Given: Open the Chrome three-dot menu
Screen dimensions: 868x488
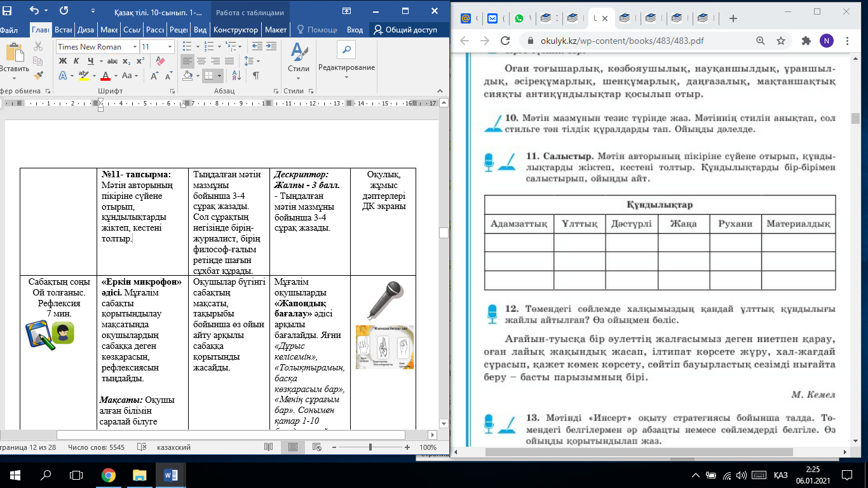Looking at the screenshot, I should tap(847, 41).
